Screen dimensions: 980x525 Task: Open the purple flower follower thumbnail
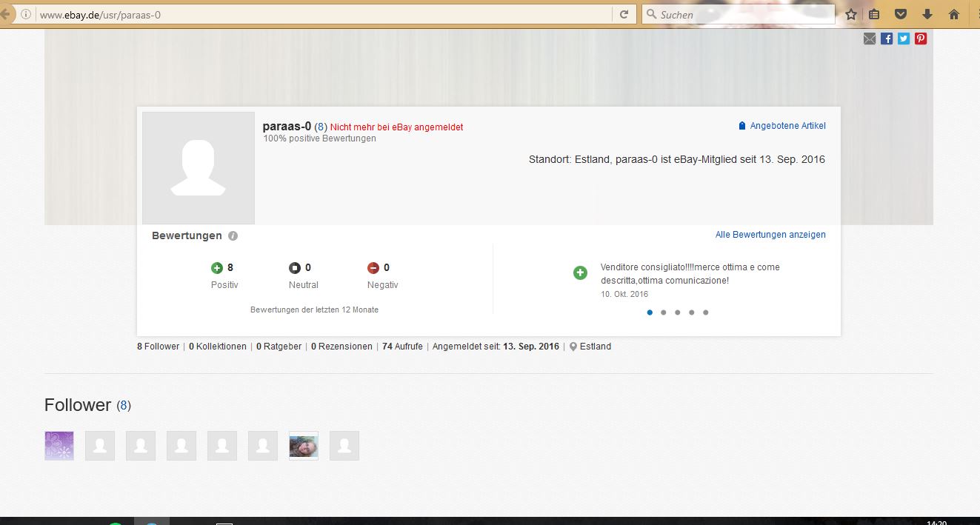pos(59,446)
